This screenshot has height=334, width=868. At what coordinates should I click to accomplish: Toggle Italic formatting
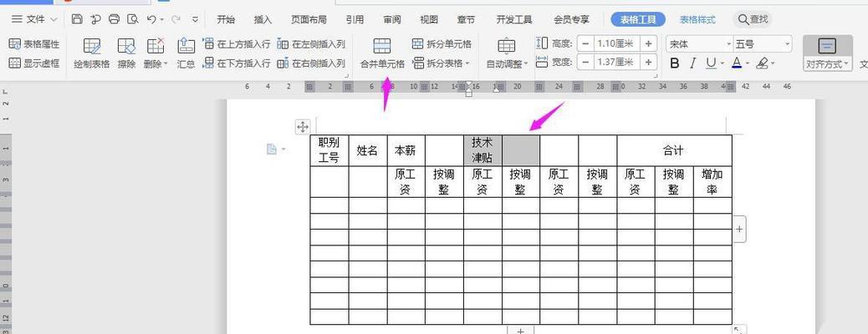click(x=692, y=63)
